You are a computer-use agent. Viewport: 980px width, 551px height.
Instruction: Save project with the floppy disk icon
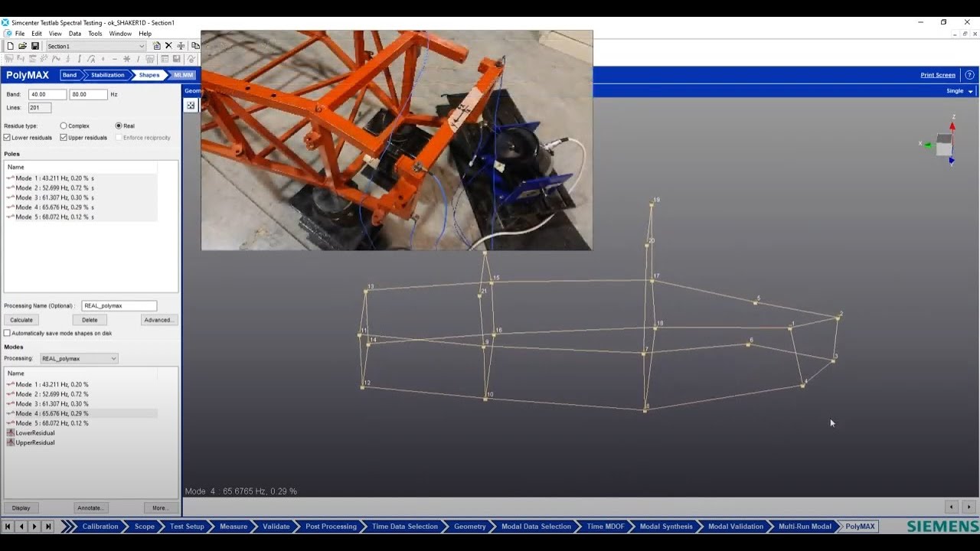[x=35, y=46]
